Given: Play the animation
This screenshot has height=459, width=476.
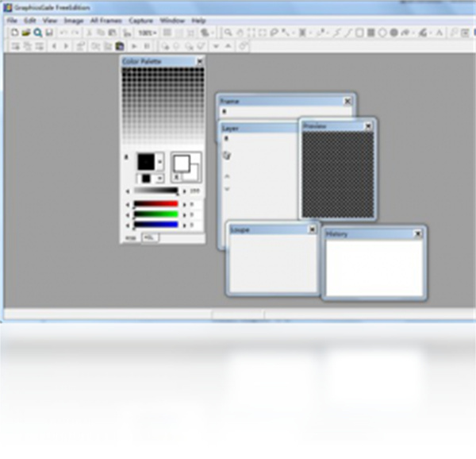Looking at the screenshot, I should (135, 46).
